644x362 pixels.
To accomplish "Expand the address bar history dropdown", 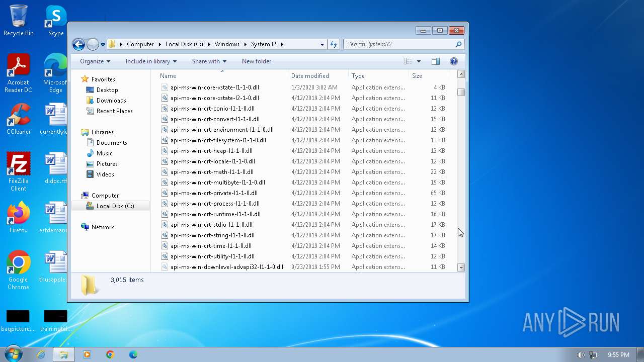I will point(322,44).
